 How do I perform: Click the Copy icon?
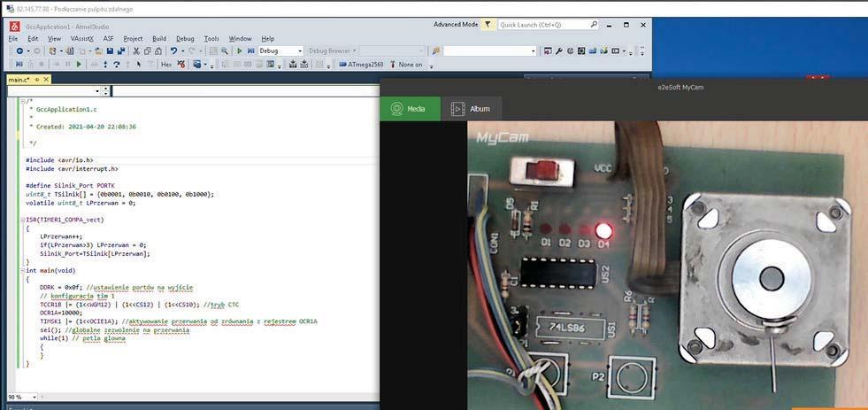[147, 50]
